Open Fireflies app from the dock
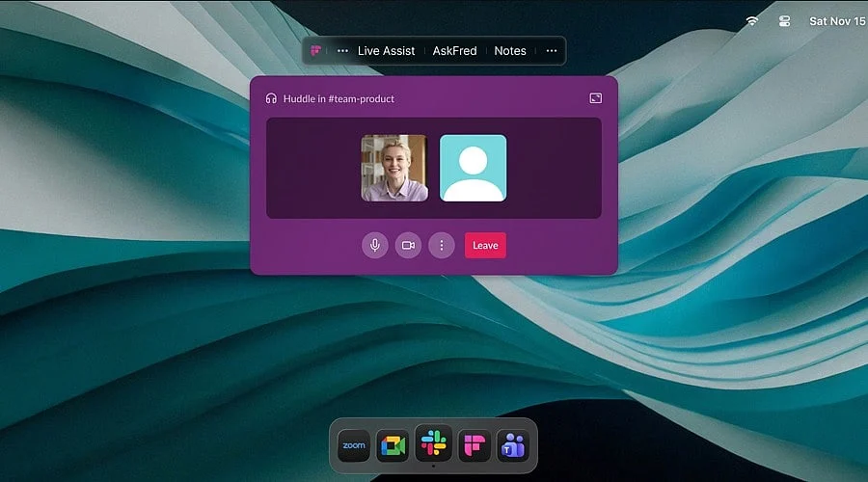The image size is (868, 482). [475, 445]
